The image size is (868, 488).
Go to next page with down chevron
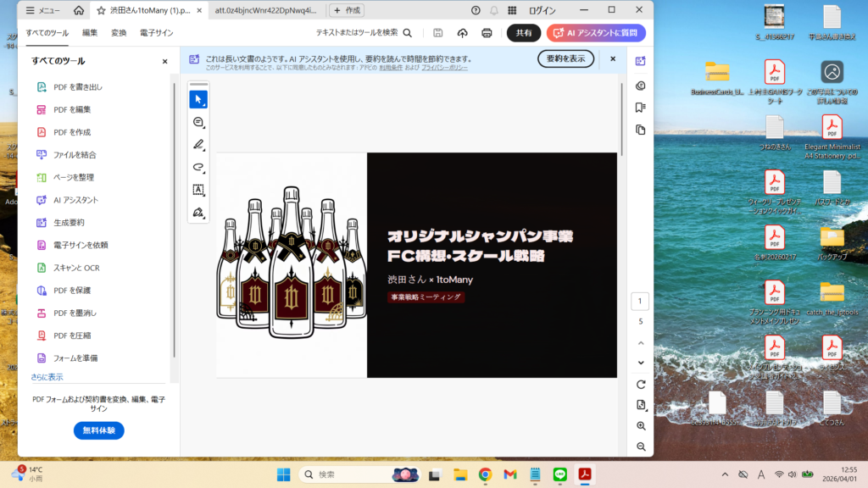tap(641, 363)
